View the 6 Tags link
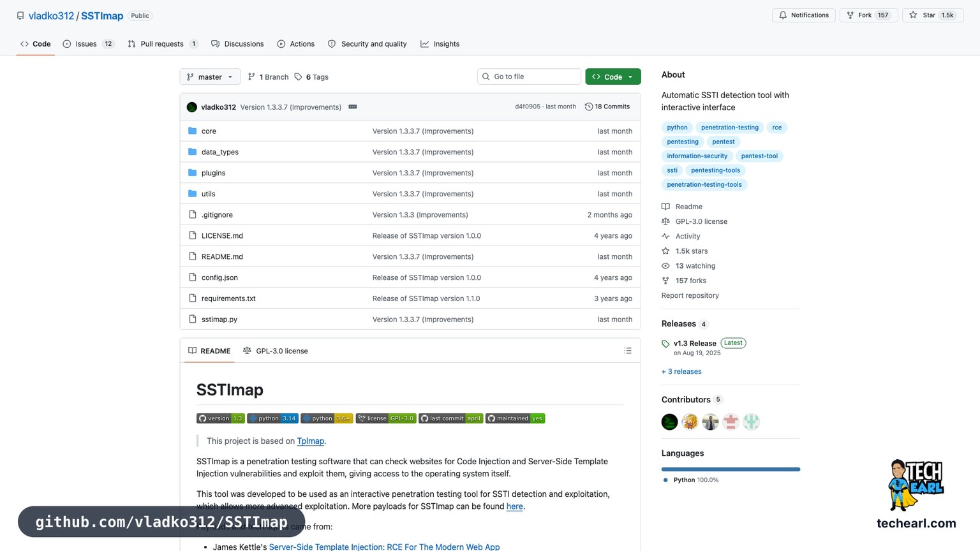Image resolution: width=980 pixels, height=551 pixels. [x=311, y=77]
